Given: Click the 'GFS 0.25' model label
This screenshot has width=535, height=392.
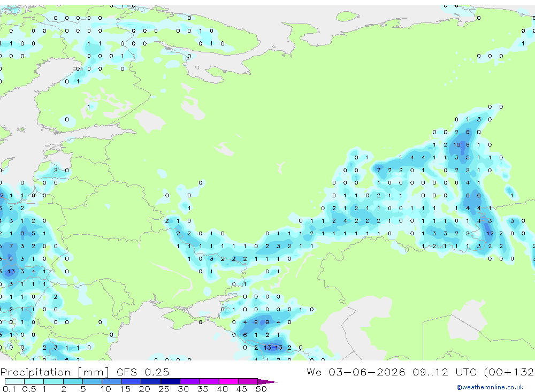Looking at the screenshot, I should (143, 372).
